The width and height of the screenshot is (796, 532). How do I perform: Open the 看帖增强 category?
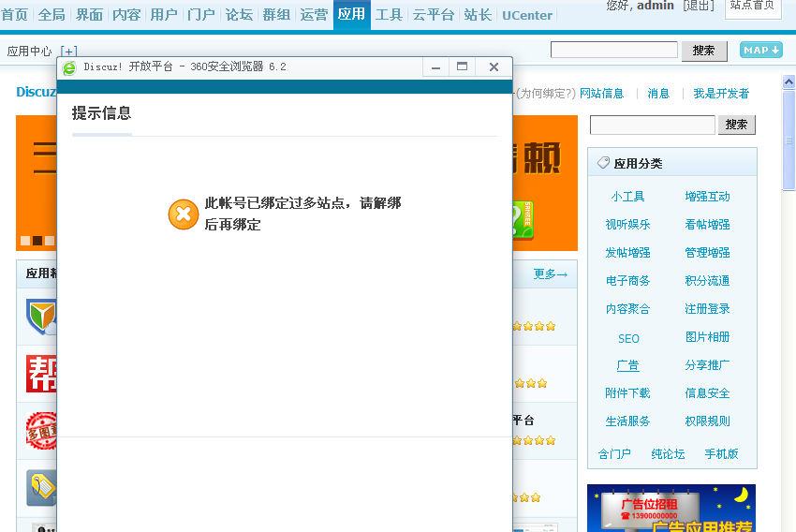(x=708, y=225)
